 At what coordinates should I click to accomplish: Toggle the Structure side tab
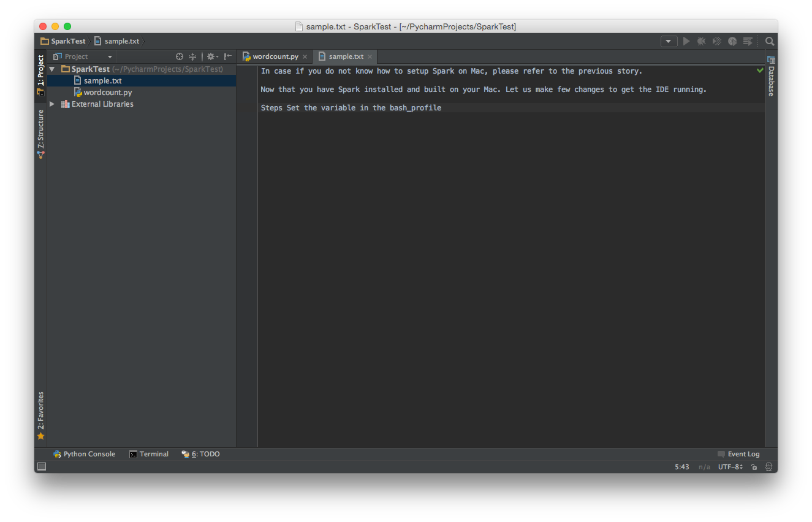[40, 134]
